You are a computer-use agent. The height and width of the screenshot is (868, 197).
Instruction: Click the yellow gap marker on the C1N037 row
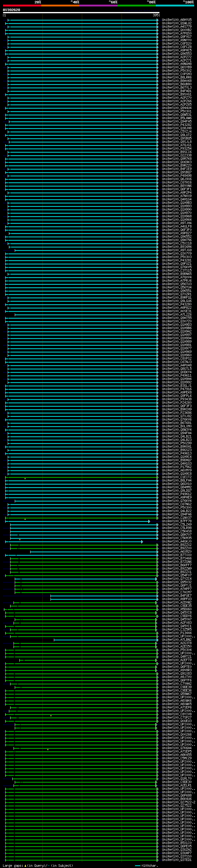click(25, 519)
